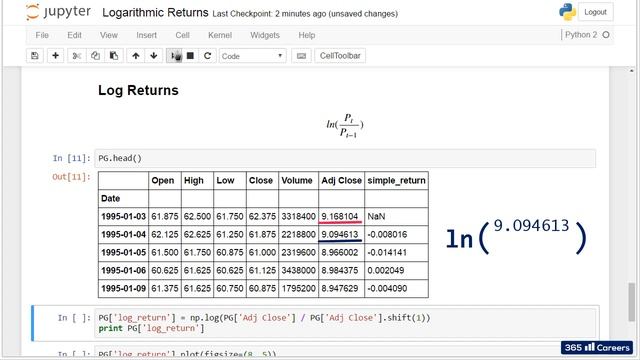Image resolution: width=640 pixels, height=360 pixels.
Task: Click the save and checkpoint icon
Action: pos(35,56)
